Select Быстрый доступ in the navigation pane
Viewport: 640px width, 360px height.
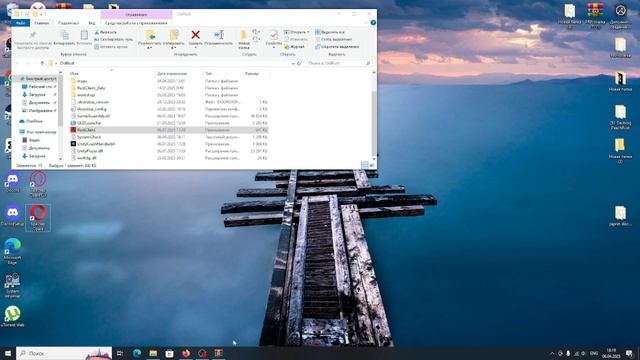(38, 78)
